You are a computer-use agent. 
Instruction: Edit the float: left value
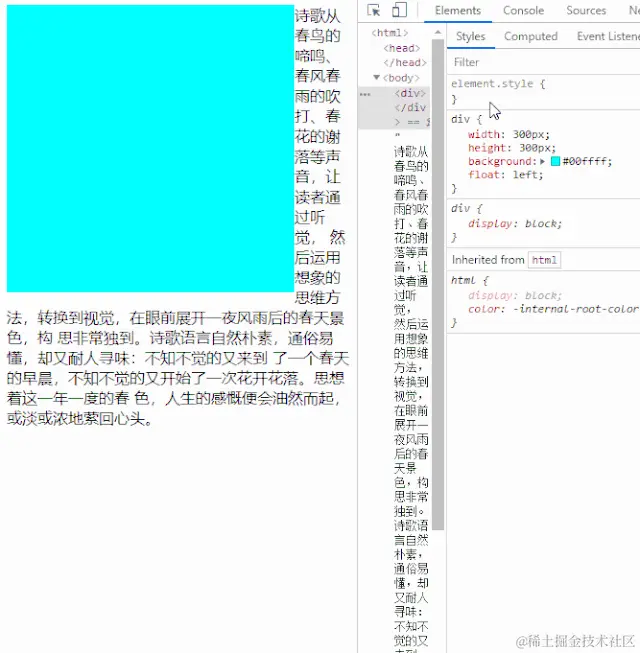528,175
